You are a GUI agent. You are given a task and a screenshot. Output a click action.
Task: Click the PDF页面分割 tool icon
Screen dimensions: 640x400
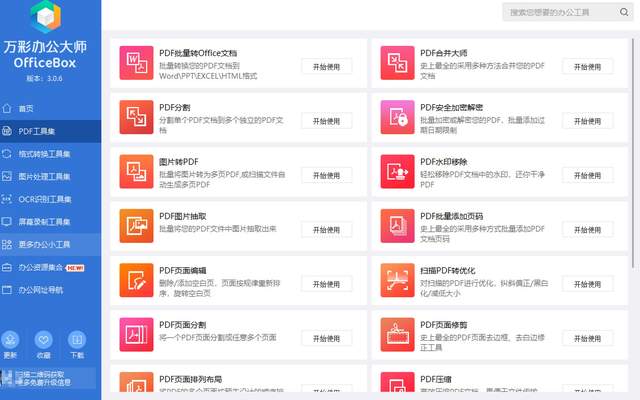pyautogui.click(x=136, y=334)
